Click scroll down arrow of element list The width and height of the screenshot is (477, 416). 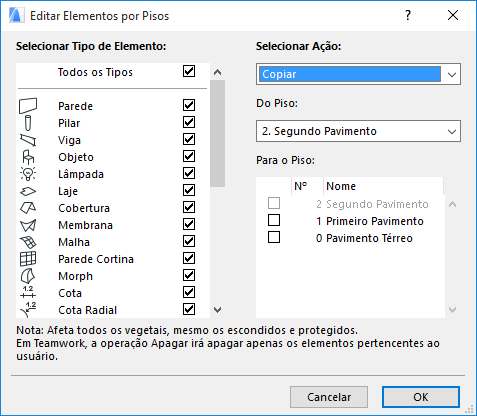pos(217,310)
